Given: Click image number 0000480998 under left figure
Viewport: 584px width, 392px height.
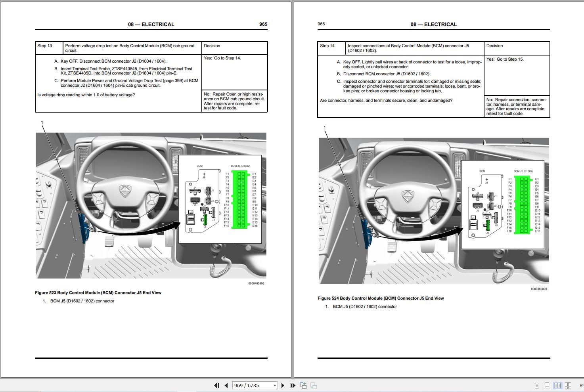Looking at the screenshot, I should pos(256,283).
